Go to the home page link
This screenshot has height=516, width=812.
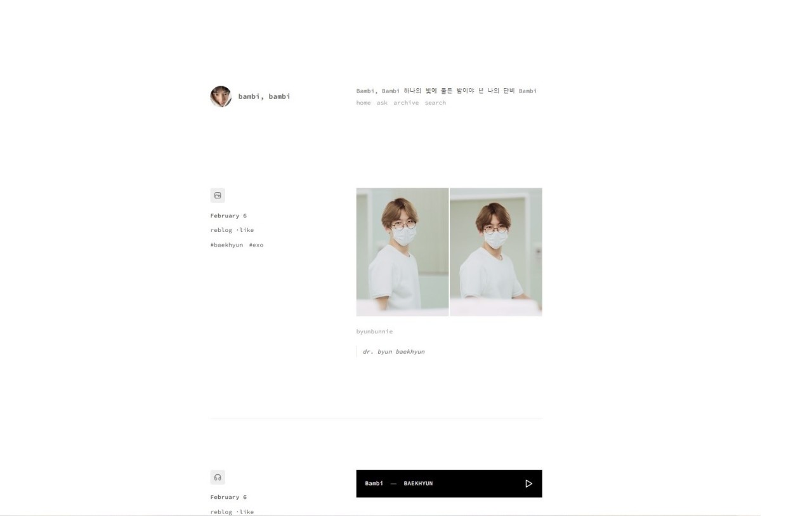tap(363, 103)
